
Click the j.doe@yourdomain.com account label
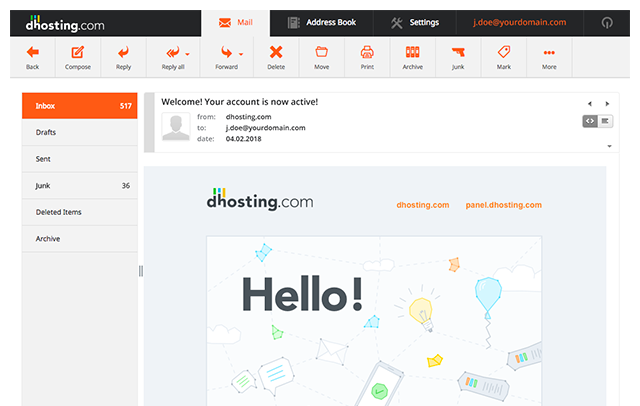click(520, 22)
